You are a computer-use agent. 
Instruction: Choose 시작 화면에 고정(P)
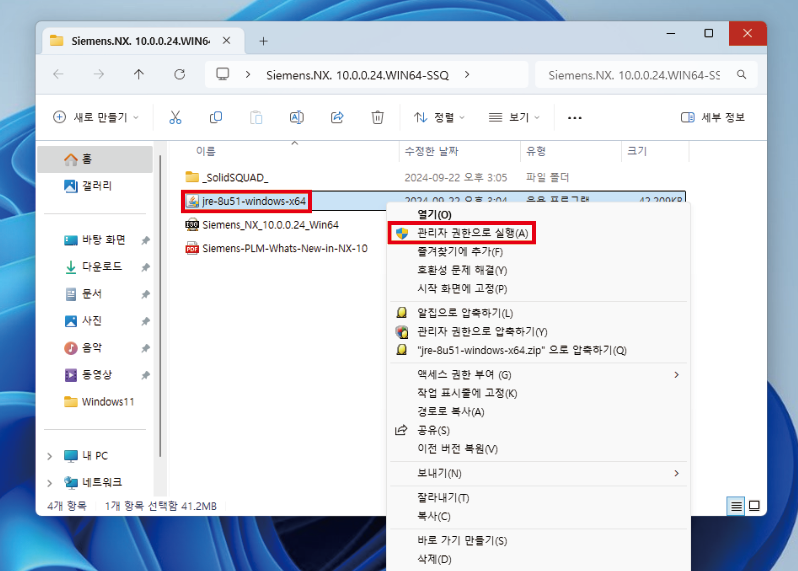(538, 289)
